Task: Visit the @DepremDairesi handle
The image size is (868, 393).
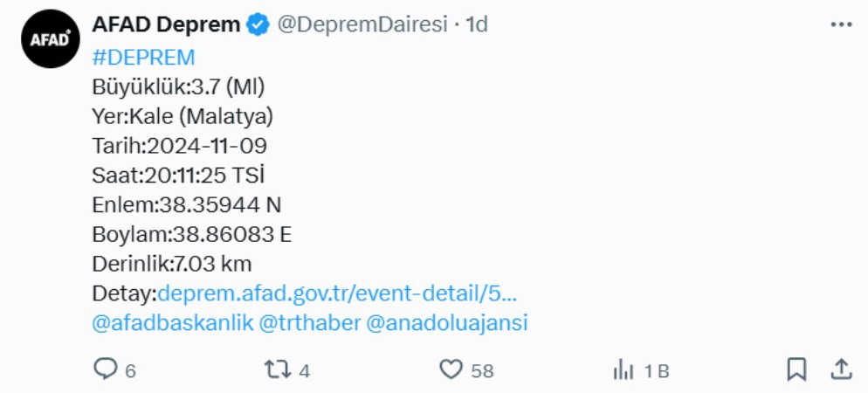Action: point(362,25)
